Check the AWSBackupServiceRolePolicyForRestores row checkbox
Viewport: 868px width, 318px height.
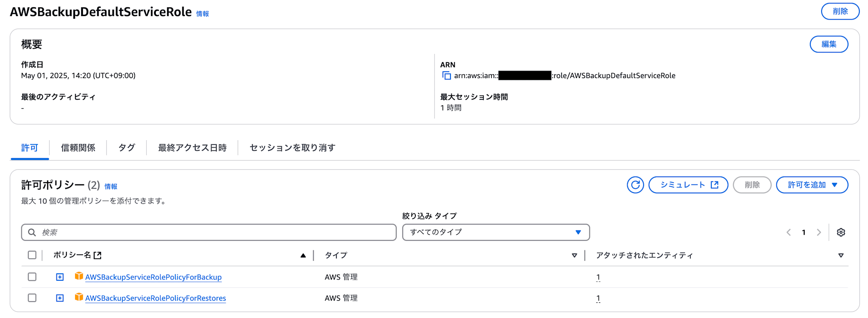[32, 298]
